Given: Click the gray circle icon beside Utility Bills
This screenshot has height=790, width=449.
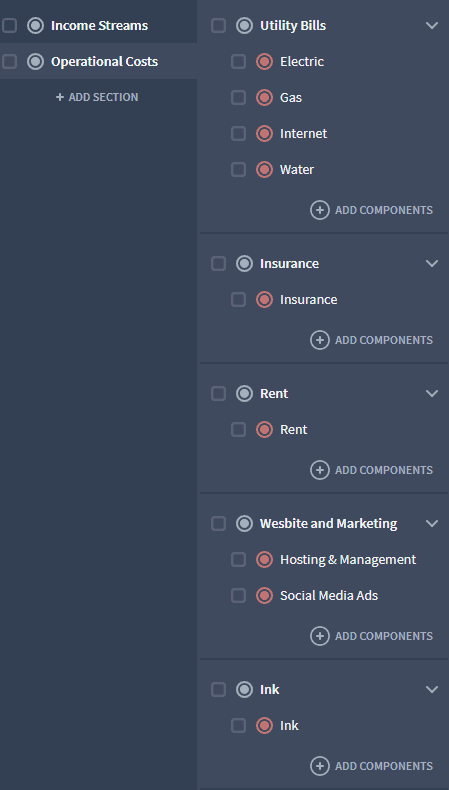Looking at the screenshot, I should click(244, 25).
